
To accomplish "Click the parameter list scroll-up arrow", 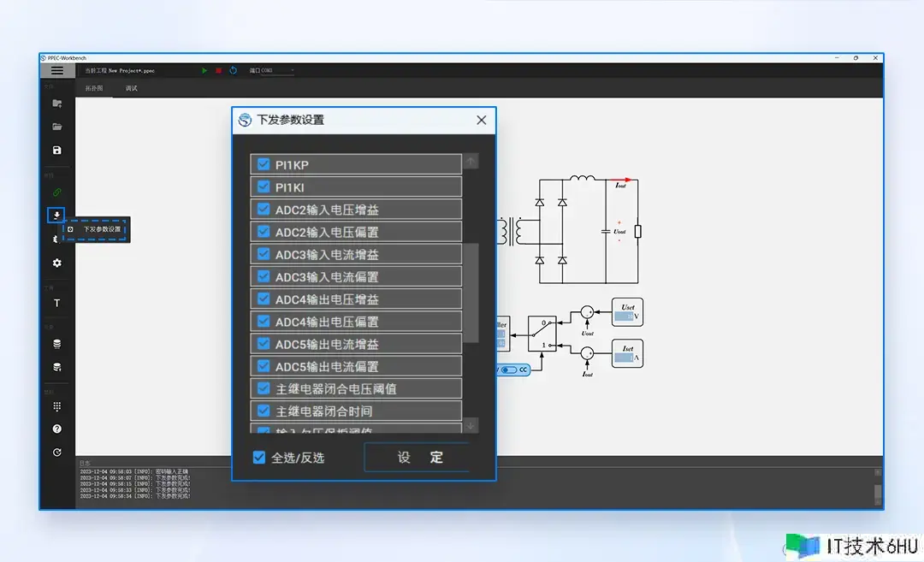I will tap(470, 162).
